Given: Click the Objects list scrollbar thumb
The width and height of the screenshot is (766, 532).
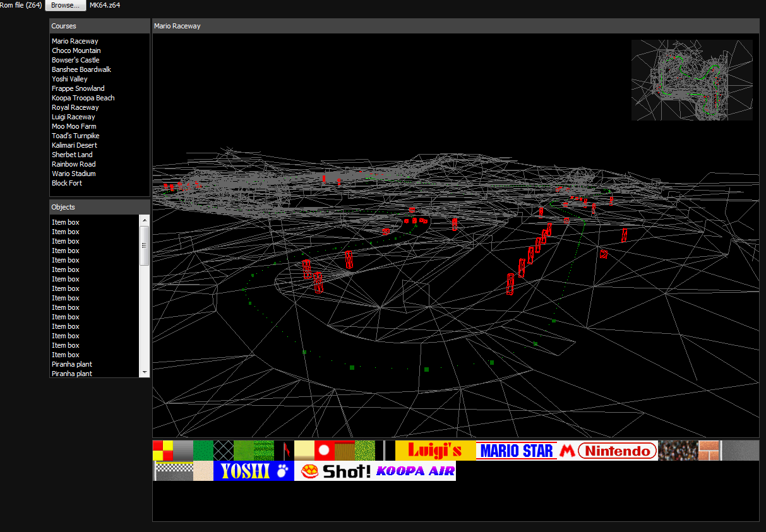Looking at the screenshot, I should tap(145, 245).
